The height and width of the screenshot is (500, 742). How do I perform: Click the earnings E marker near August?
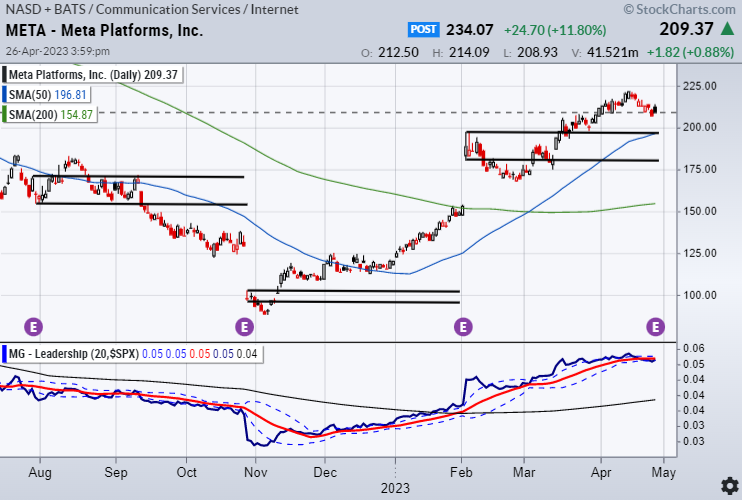(33, 326)
